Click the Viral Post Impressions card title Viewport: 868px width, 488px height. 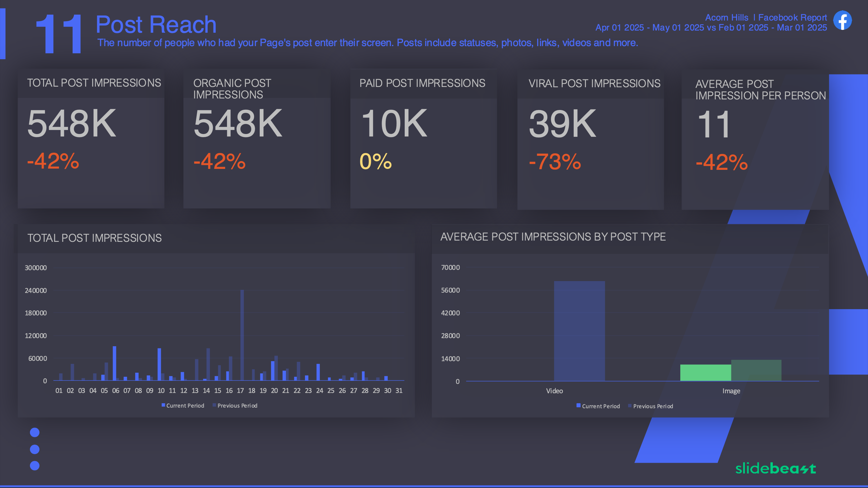tap(594, 84)
